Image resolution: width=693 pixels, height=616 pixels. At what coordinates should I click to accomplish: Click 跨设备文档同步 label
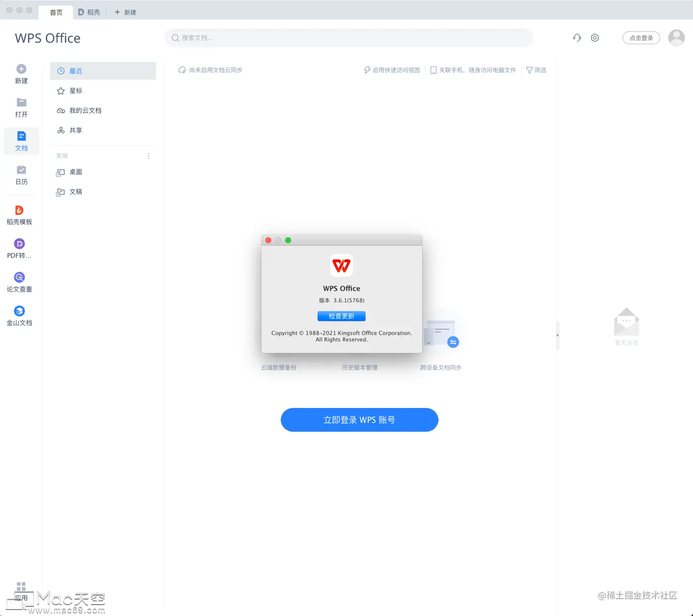pyautogui.click(x=441, y=367)
